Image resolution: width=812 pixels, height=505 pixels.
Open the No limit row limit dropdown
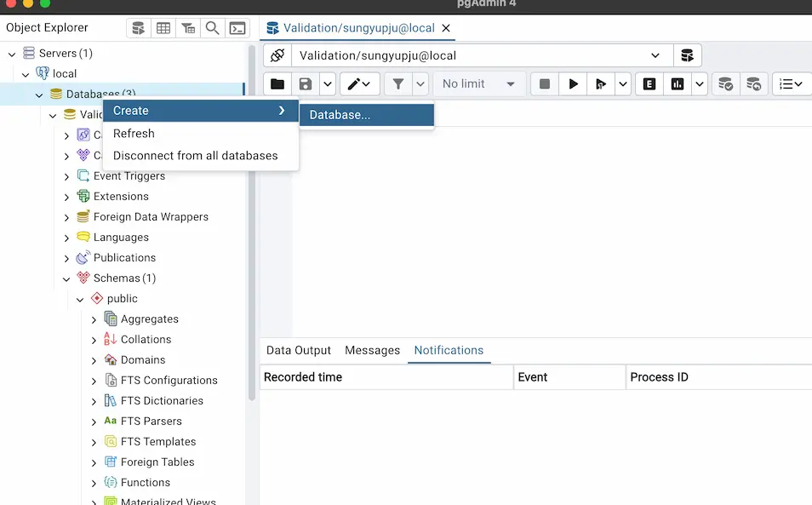[x=479, y=84]
